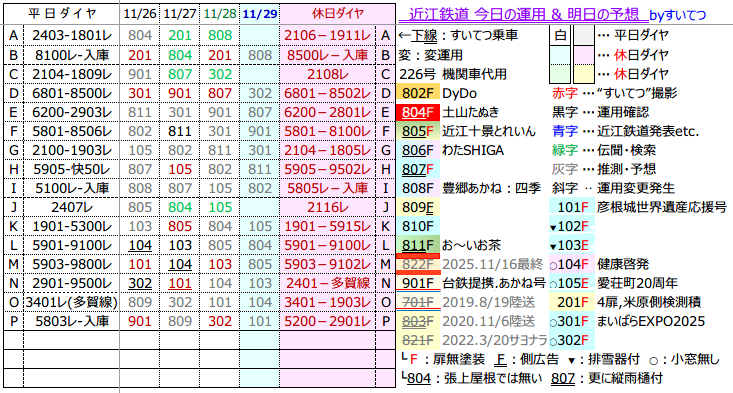Click the holiday cell 6200-2801レ

coord(328,112)
